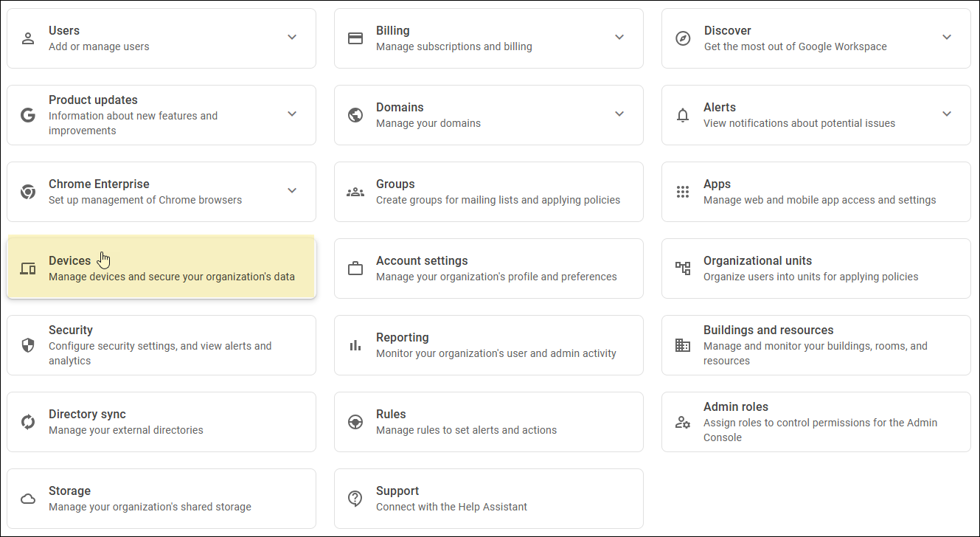Click the Chrome Enterprise logo icon

pyautogui.click(x=28, y=192)
